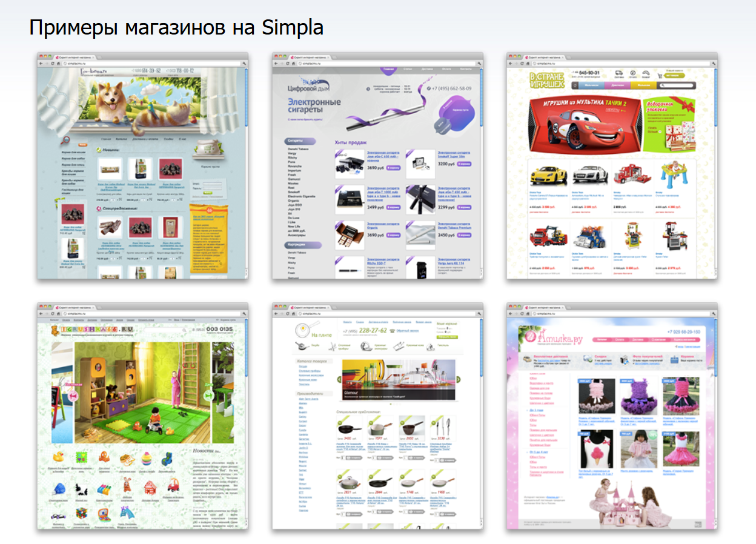This screenshot has height=544, width=756.
Task: Click the Картриджи category header pill
Action: (303, 245)
